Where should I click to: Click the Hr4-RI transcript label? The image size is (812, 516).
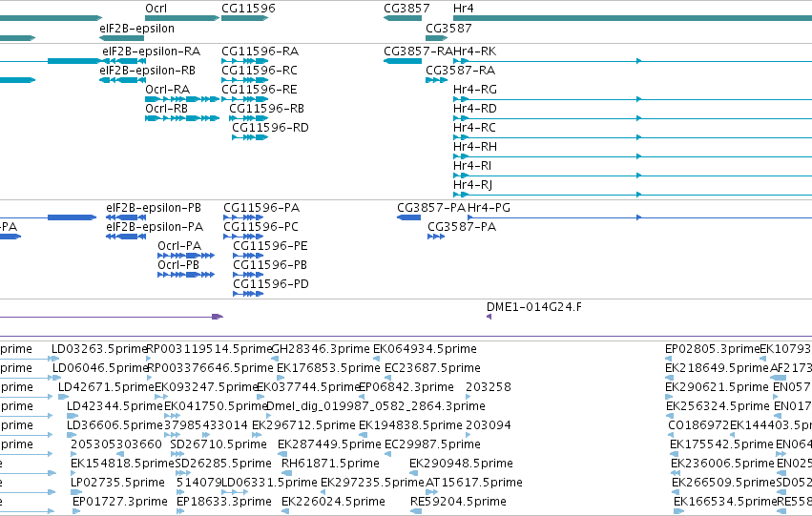472,166
